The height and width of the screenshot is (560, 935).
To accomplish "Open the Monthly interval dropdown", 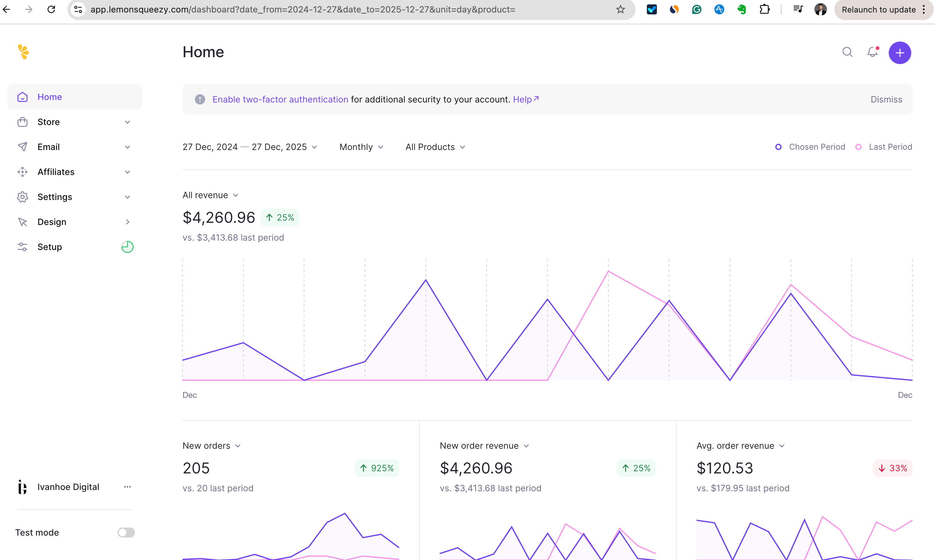I will point(361,147).
